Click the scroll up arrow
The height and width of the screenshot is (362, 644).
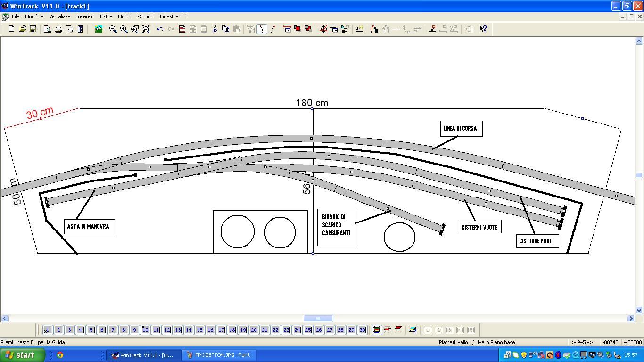tap(639, 41)
